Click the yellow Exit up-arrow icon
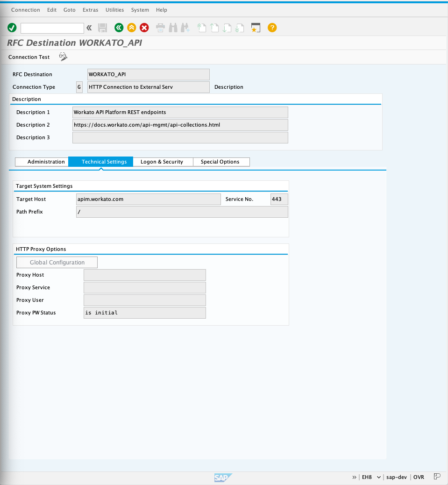This screenshot has height=485, width=448. (132, 28)
